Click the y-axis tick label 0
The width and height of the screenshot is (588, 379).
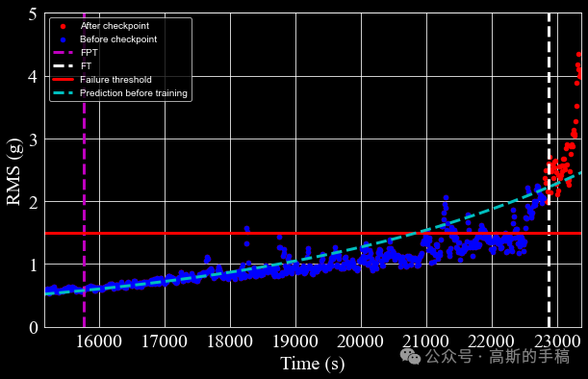33,327
